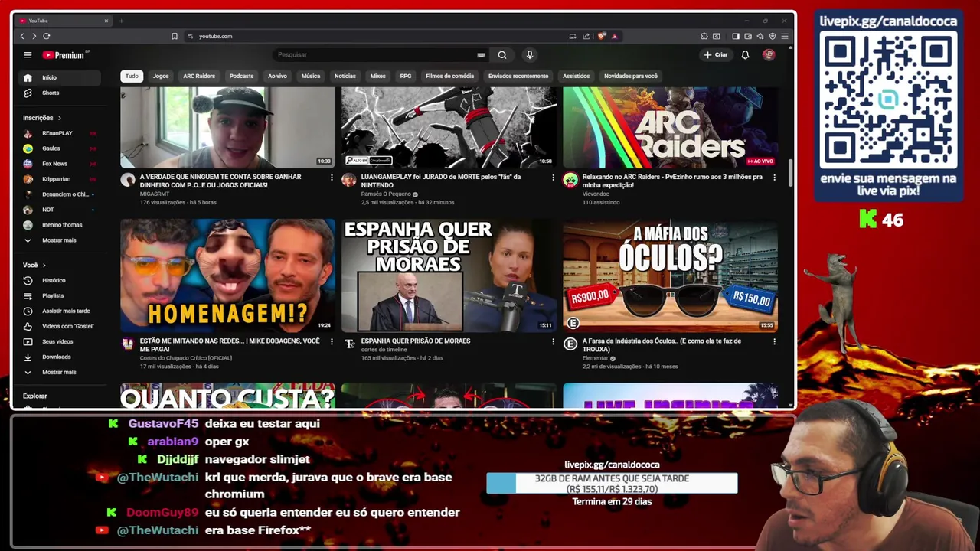Bookmark this page with bookmark icon

click(x=175, y=36)
